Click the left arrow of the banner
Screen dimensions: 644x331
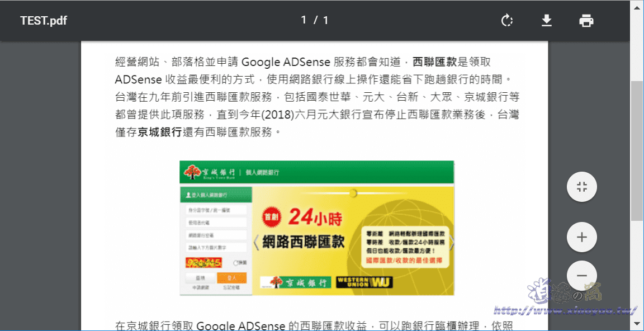point(256,243)
